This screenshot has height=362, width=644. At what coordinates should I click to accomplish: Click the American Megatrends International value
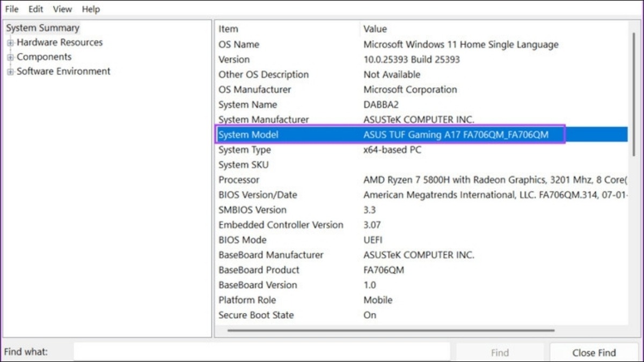point(495,195)
